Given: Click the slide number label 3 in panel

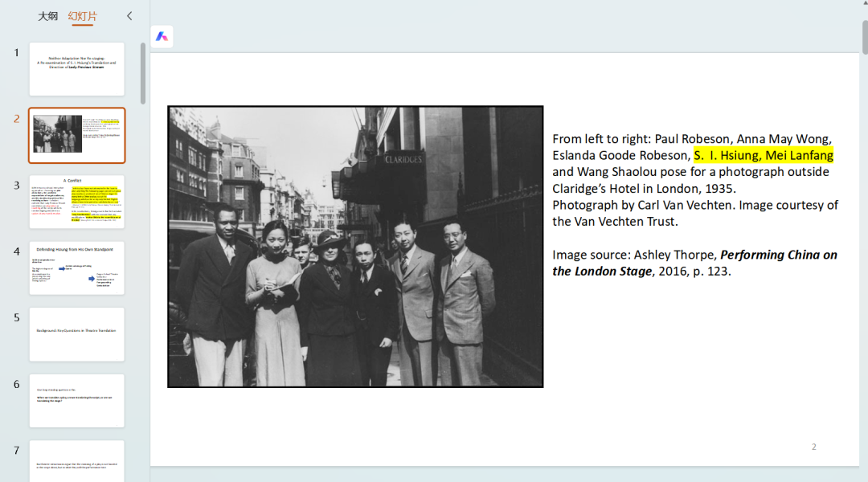Looking at the screenshot, I should click(17, 185).
